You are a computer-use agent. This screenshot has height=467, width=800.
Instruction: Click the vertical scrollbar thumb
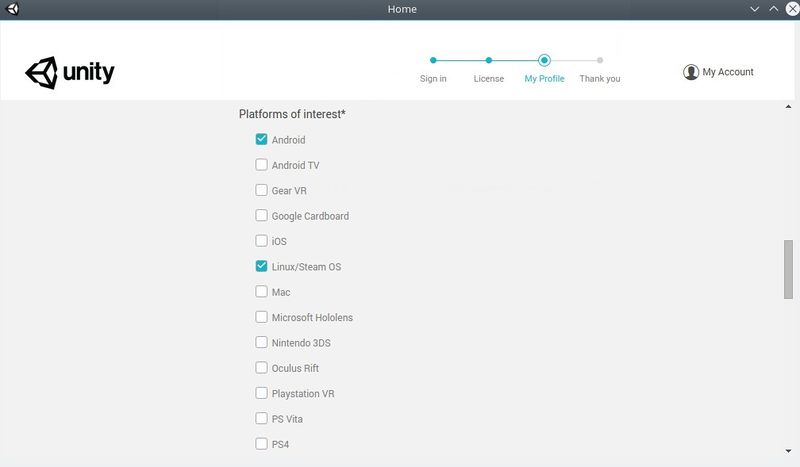(x=788, y=269)
